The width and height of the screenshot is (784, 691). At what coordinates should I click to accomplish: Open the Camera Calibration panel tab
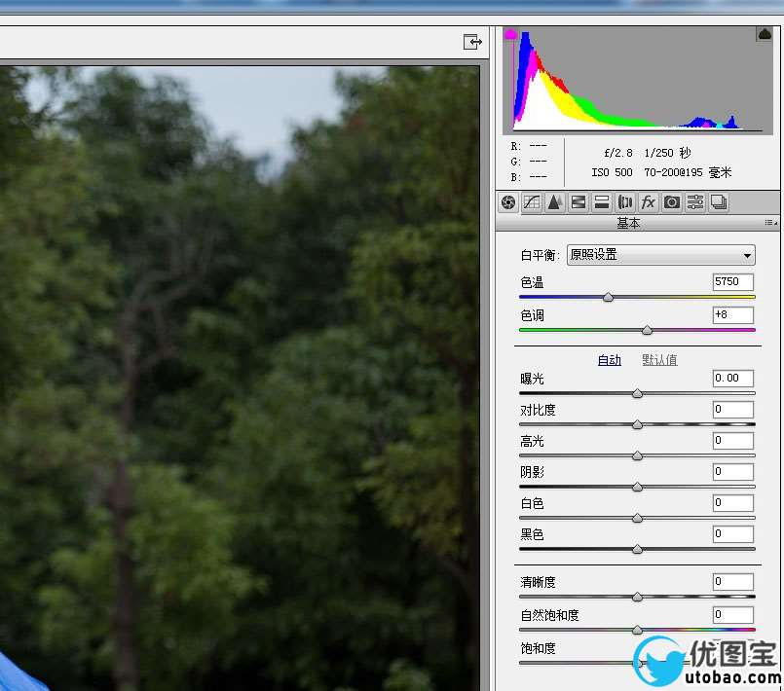coord(671,202)
